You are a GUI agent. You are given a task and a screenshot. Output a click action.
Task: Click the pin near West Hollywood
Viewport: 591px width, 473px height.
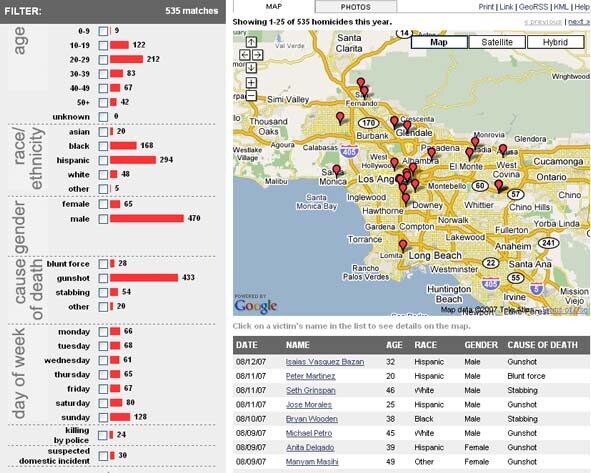[x=394, y=163]
